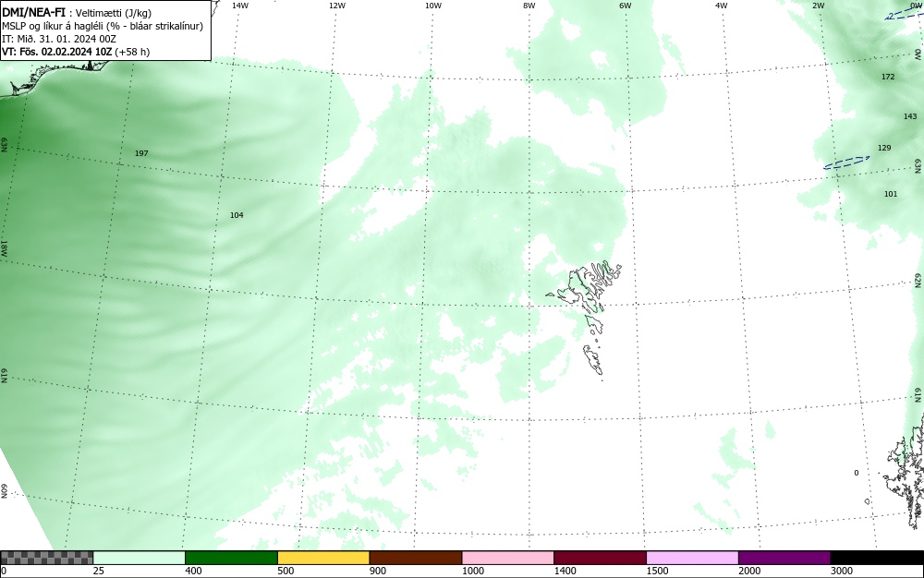Select the brown 900–1000 legend swatch
The height and width of the screenshot is (578, 924).
tap(416, 558)
